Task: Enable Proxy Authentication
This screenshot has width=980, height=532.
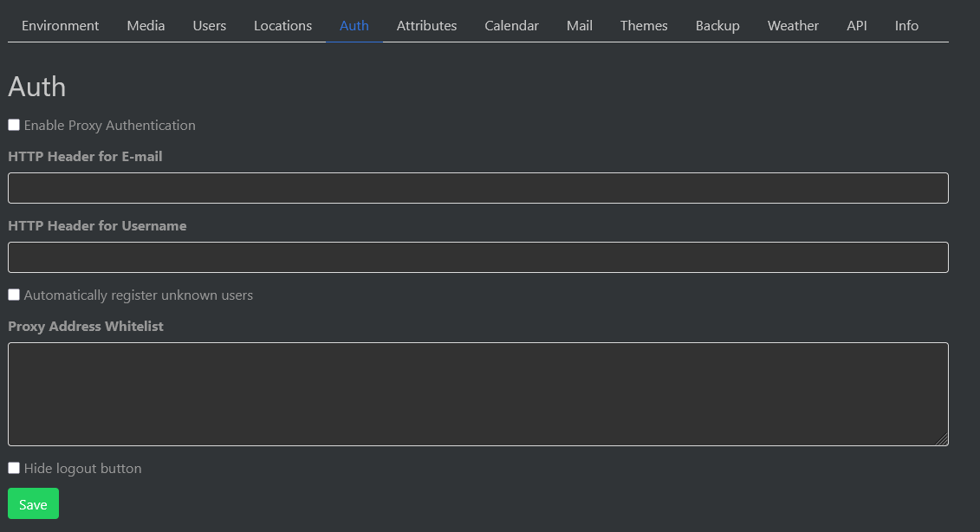Action: (x=13, y=124)
